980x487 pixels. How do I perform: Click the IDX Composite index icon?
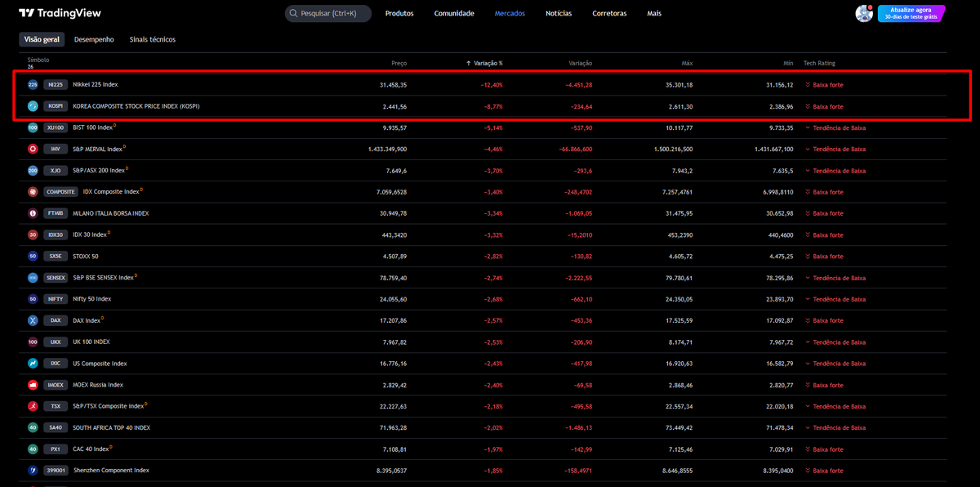click(x=33, y=192)
